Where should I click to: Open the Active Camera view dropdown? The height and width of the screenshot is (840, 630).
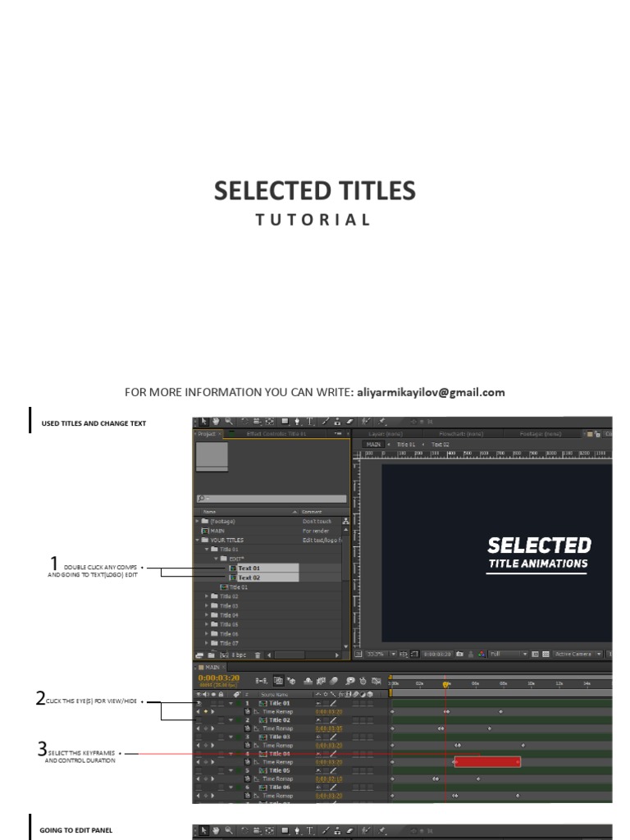578,654
